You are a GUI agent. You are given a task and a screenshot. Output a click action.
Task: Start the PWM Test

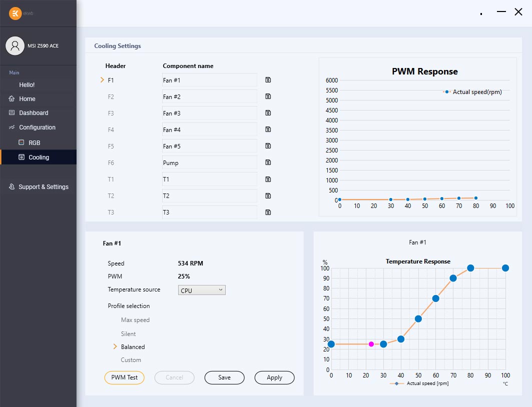tap(125, 377)
